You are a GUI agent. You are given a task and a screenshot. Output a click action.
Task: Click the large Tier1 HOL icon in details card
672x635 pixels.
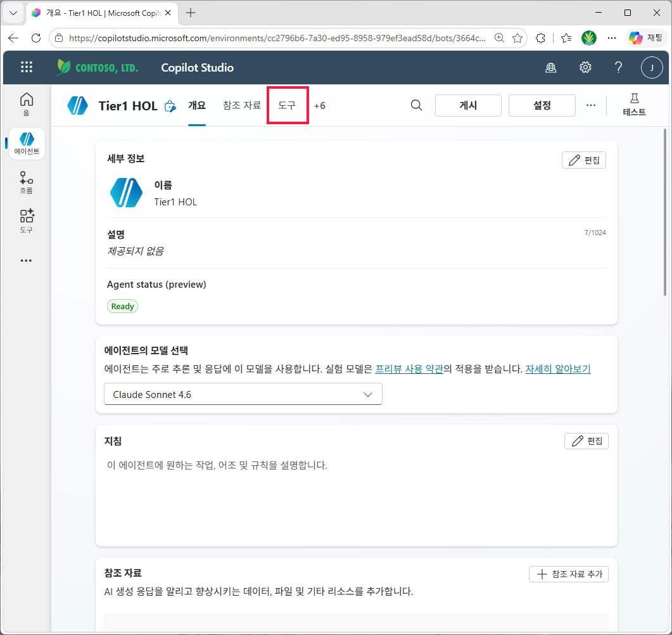pos(126,193)
